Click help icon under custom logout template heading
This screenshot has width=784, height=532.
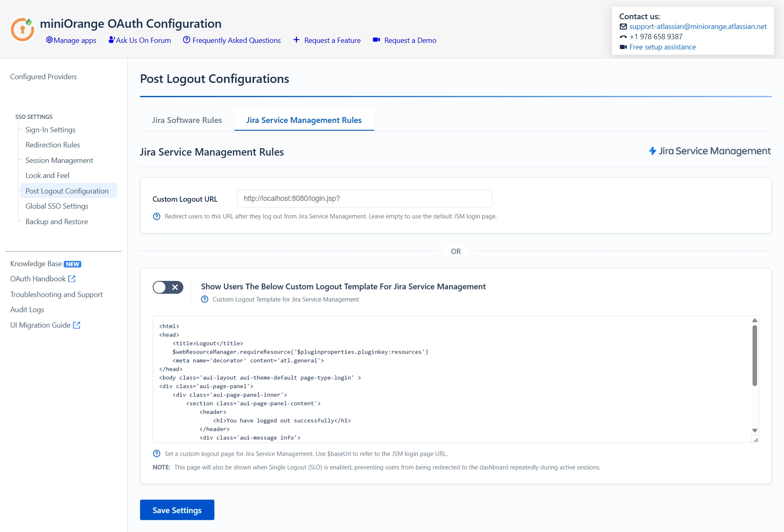coord(205,299)
